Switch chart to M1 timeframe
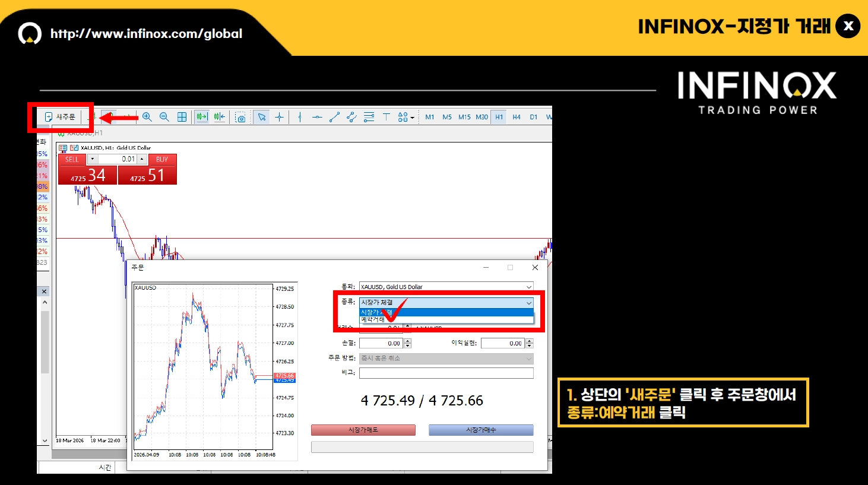 pyautogui.click(x=430, y=117)
